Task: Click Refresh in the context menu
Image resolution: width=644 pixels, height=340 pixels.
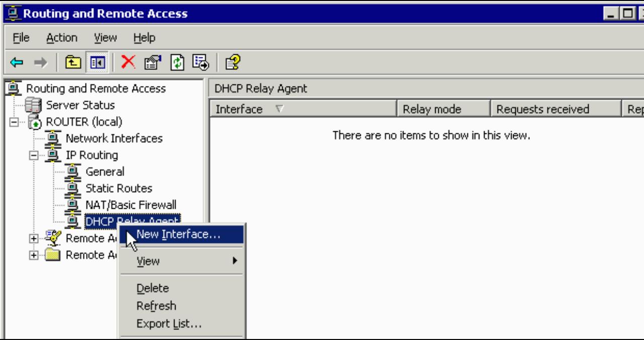Action: [156, 306]
